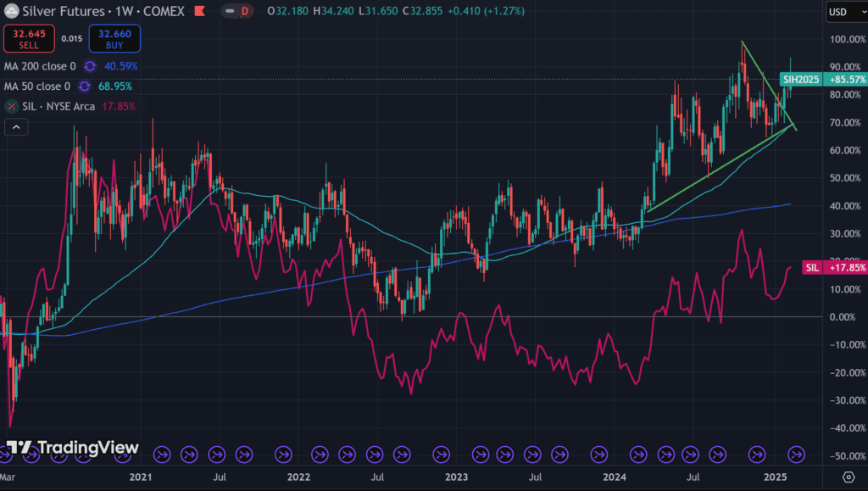Viewport: 868px width, 491px height.
Task: Click the Silver Futures symbol logo icon
Action: [x=11, y=11]
